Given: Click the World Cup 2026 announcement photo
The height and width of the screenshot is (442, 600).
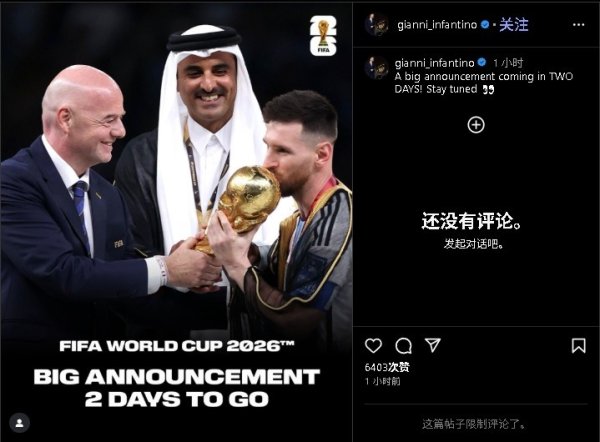Looking at the screenshot, I should pos(176,222).
